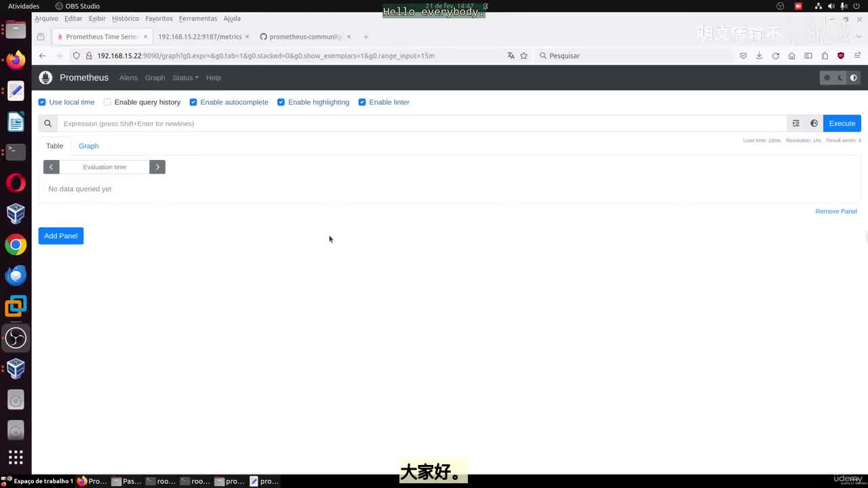This screenshot has height=488, width=868.
Task: Switch to the panel's Graph tab
Action: [89, 146]
